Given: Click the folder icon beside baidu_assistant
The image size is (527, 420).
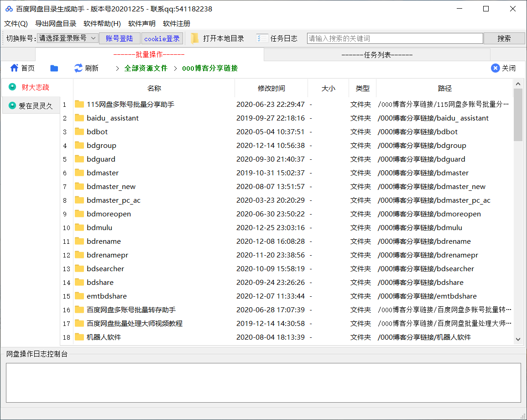Looking at the screenshot, I should [79, 118].
